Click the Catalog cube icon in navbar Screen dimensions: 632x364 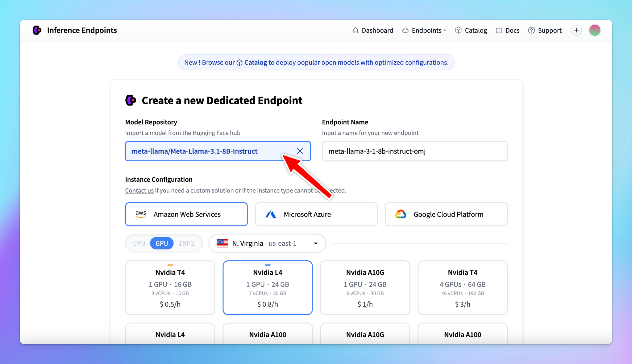[458, 30]
